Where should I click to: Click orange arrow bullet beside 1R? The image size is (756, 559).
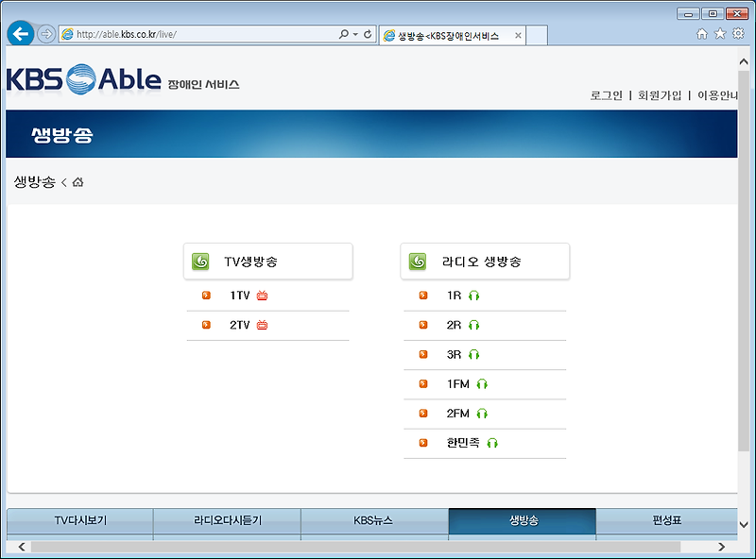[423, 296]
